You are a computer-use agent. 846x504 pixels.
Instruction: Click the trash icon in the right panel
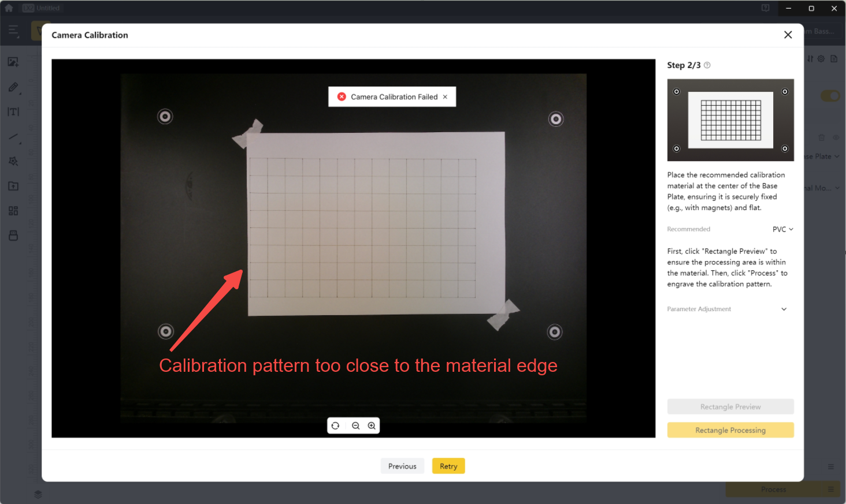click(x=822, y=137)
